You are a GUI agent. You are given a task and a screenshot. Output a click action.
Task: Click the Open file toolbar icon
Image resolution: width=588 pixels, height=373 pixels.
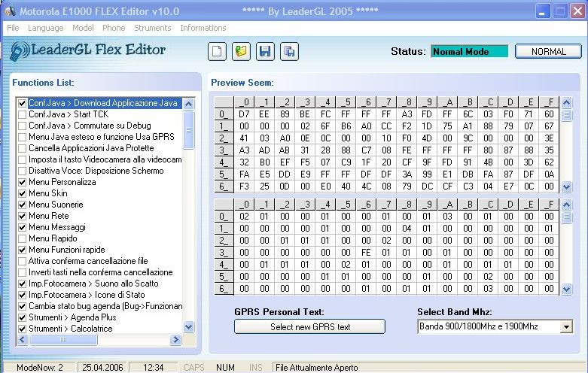coord(241,51)
